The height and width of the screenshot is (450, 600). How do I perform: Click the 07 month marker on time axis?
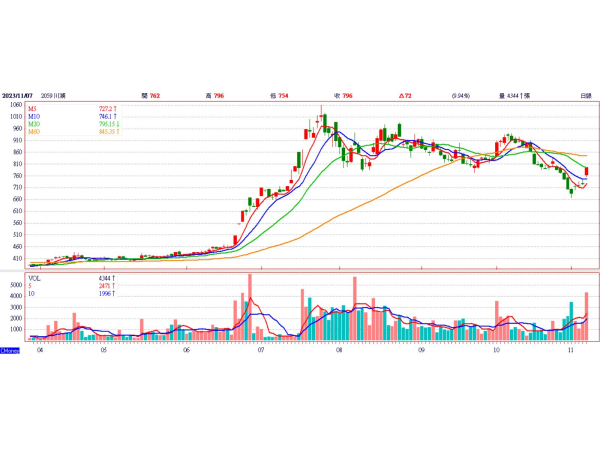click(260, 351)
